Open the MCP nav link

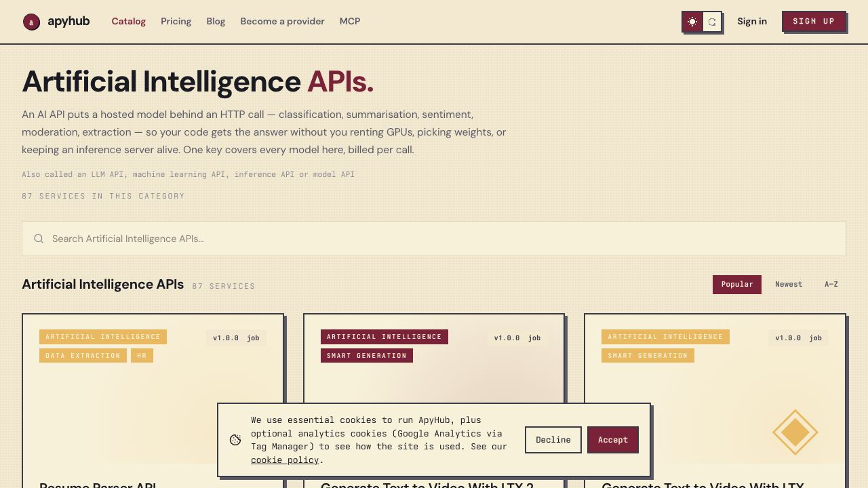click(350, 21)
